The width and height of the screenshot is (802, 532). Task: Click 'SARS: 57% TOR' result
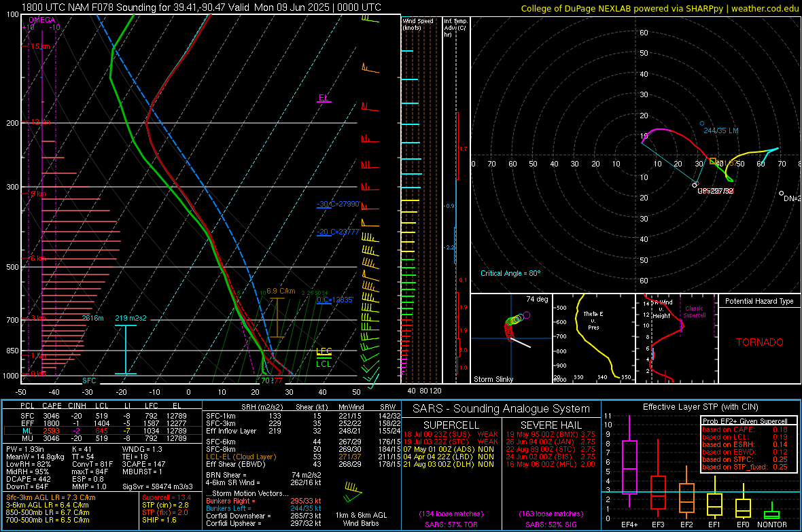(x=451, y=525)
